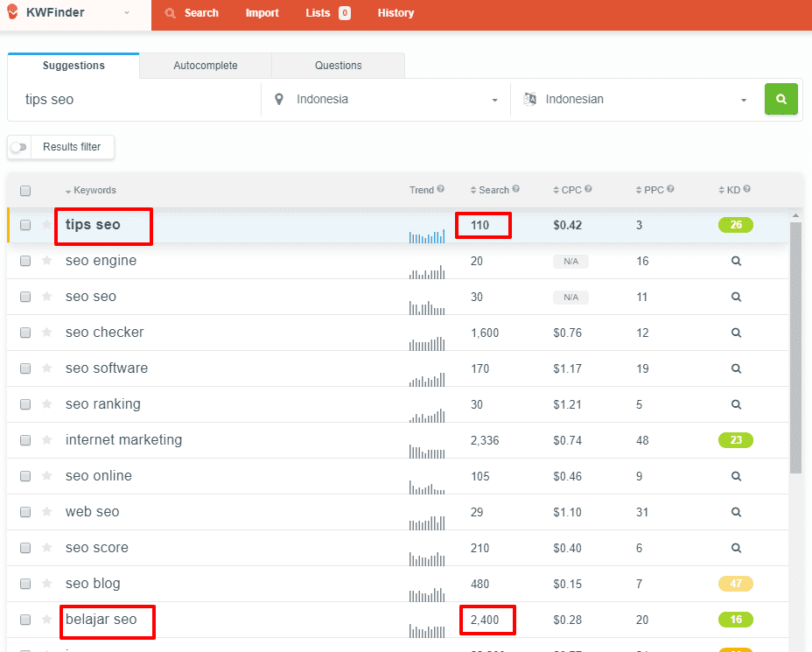The height and width of the screenshot is (652, 812).
Task: Star the internet marketing keyword
Action: click(46, 440)
